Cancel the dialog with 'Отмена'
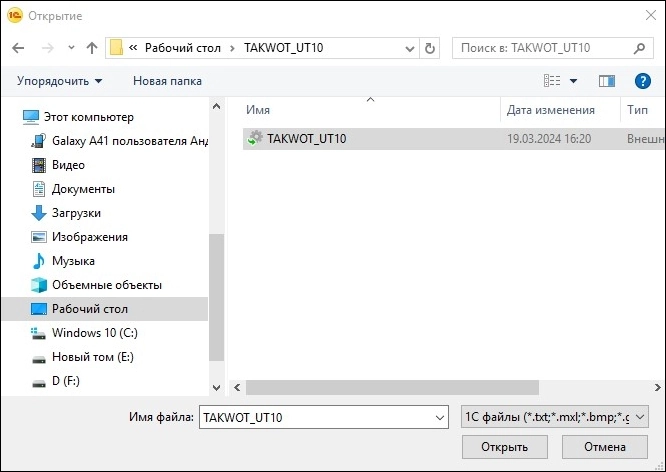Screen dimensions: 666x472 coord(605,447)
